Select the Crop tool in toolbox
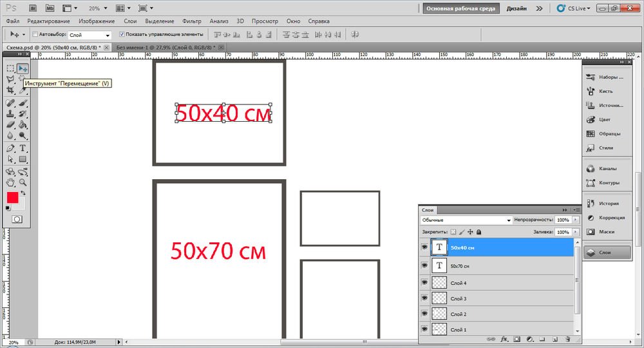Screen dimensions: 644x348 [x=11, y=90]
